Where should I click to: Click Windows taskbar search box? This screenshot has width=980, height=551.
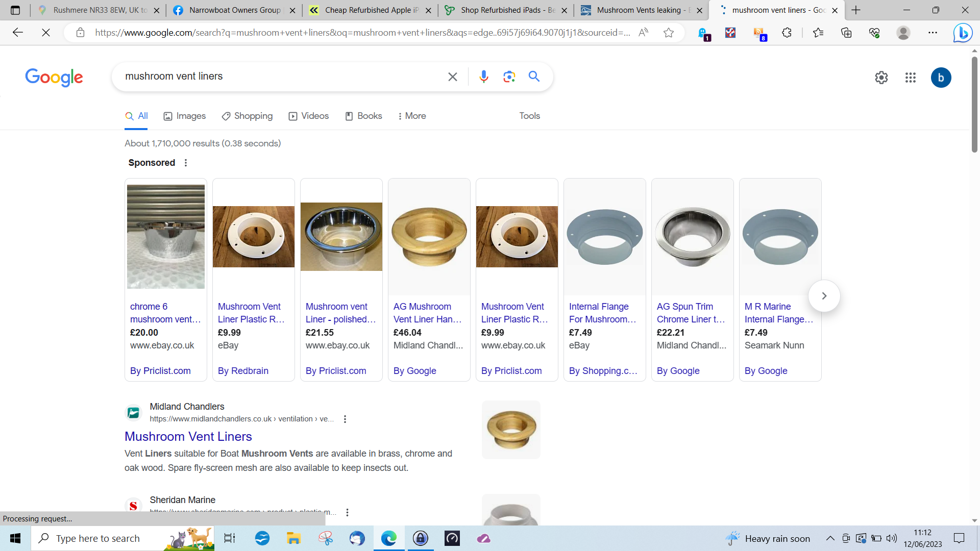[122, 538]
